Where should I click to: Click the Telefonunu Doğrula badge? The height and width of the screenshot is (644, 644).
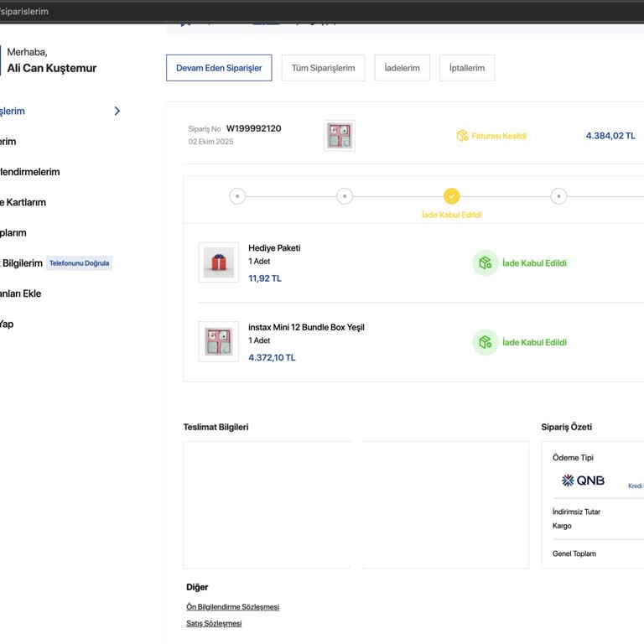pos(79,263)
